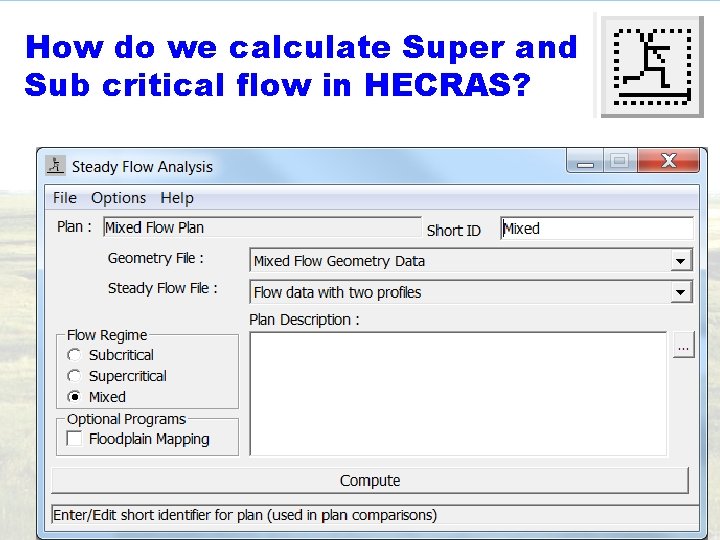Open the Options menu
Screen dimensions: 720x540
[118, 198]
